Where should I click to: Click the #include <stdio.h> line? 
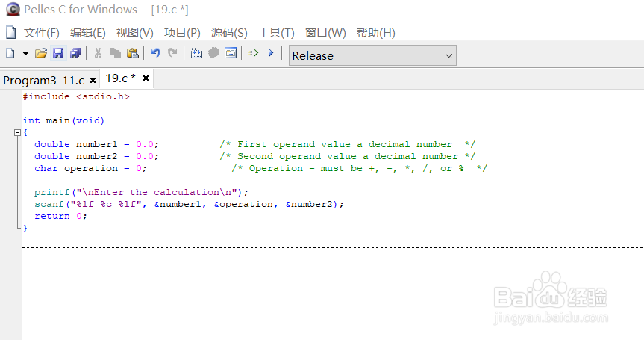coord(76,96)
